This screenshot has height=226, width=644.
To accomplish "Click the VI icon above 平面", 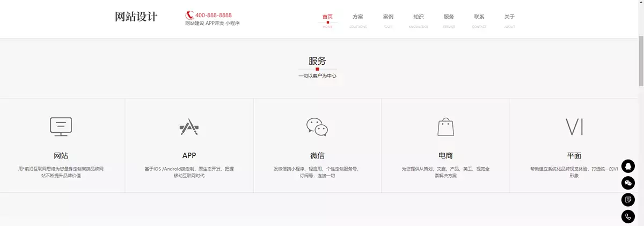I will pos(574,127).
